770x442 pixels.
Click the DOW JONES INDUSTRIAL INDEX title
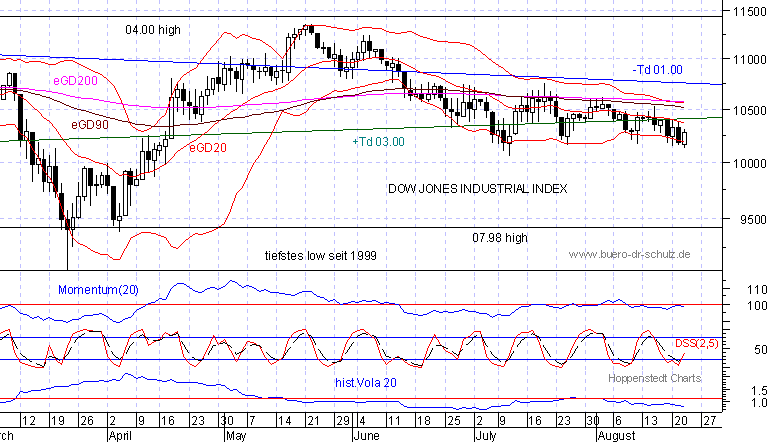tap(478, 189)
